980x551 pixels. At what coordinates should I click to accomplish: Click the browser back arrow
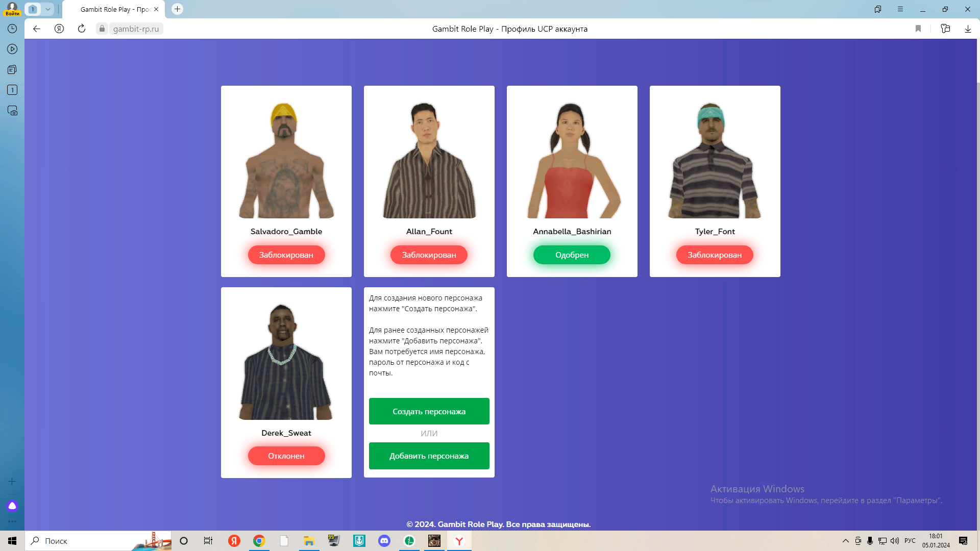(37, 29)
